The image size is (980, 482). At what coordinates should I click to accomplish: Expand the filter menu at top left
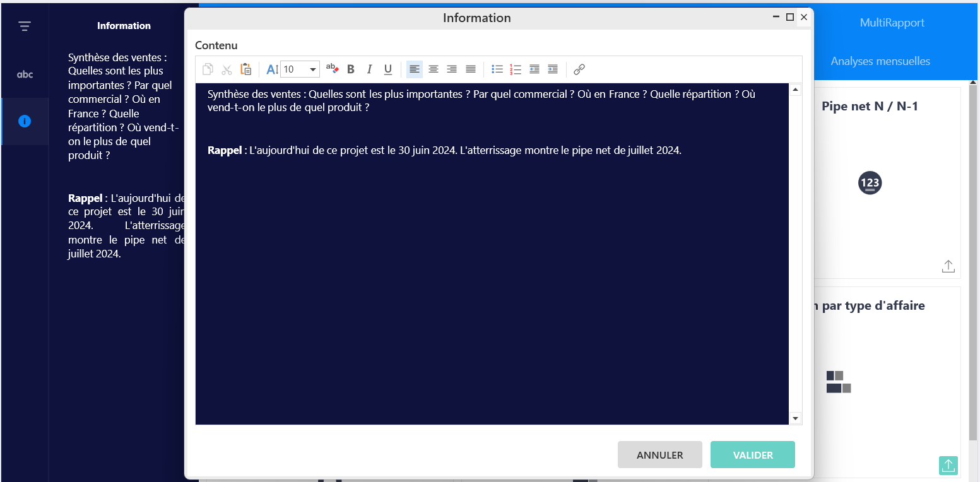pos(25,26)
